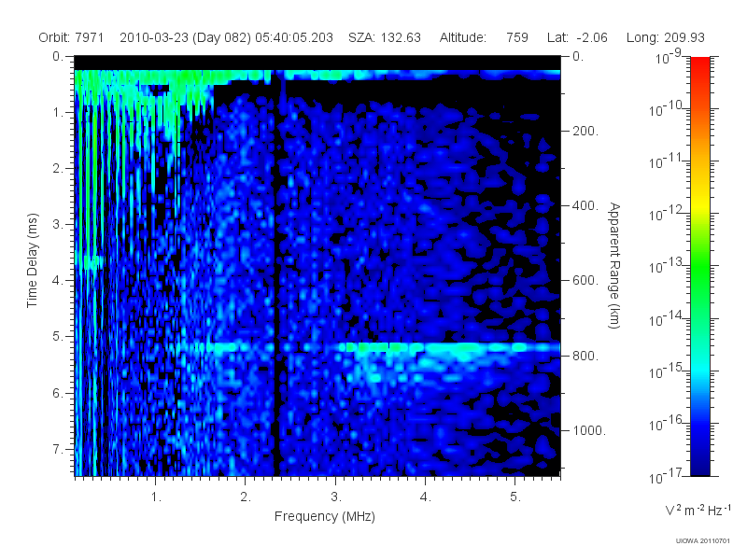Click the 400. label on apparent range axis
The image size is (747, 560).
pyautogui.click(x=585, y=205)
